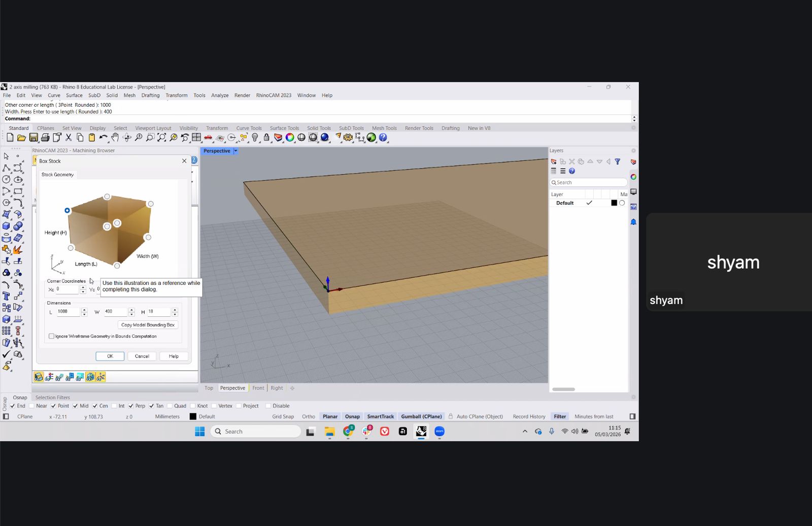This screenshot has height=526, width=812.
Task: Expand the command history arrows beside Command line
Action: tap(634, 118)
